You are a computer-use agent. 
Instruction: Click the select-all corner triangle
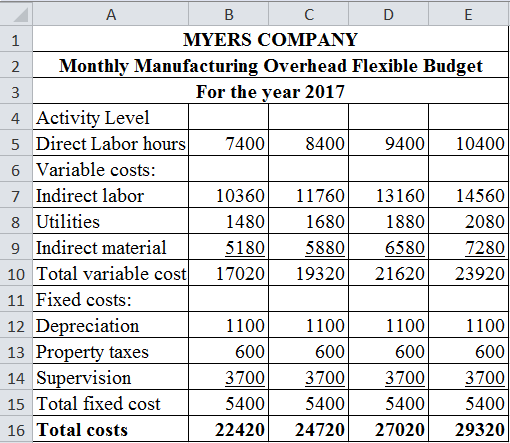[x=21, y=15]
